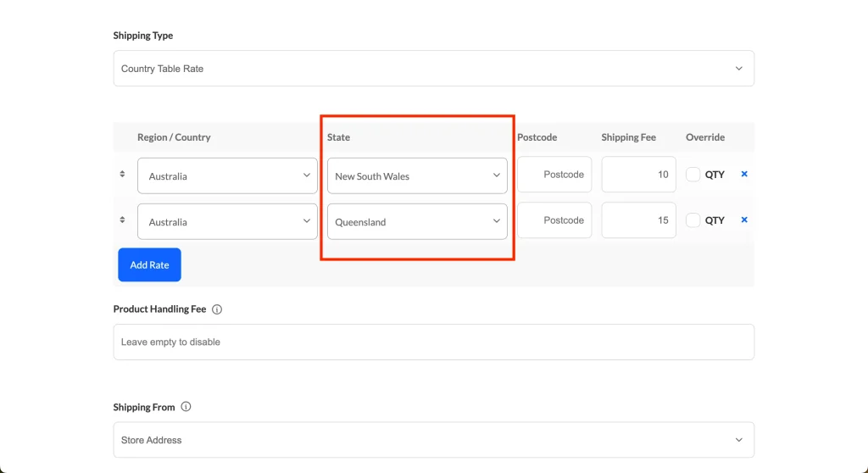Image resolution: width=868 pixels, height=473 pixels.
Task: Click the Add Rate button
Action: pyautogui.click(x=149, y=265)
